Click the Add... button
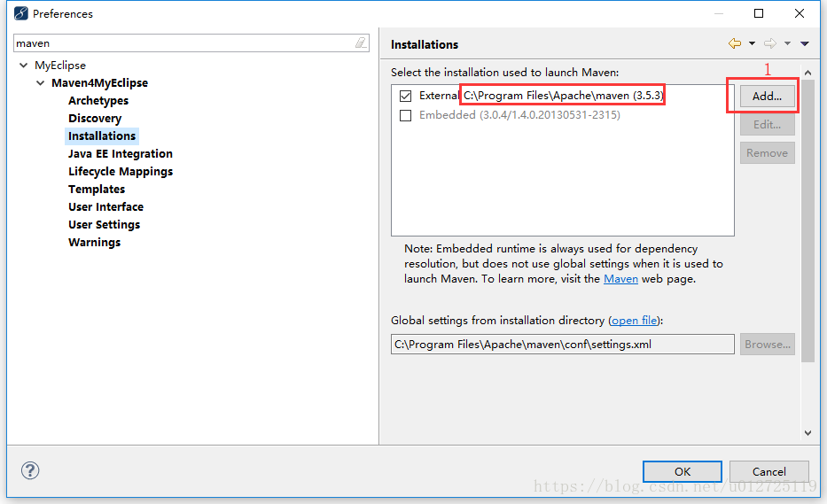The height and width of the screenshot is (504, 827). 767,96
